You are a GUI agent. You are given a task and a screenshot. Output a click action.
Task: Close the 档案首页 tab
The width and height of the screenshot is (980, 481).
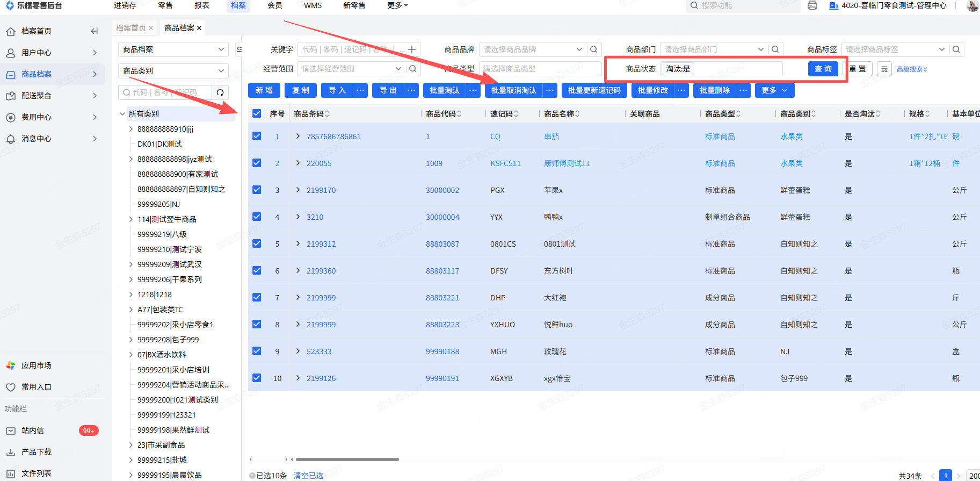[151, 28]
